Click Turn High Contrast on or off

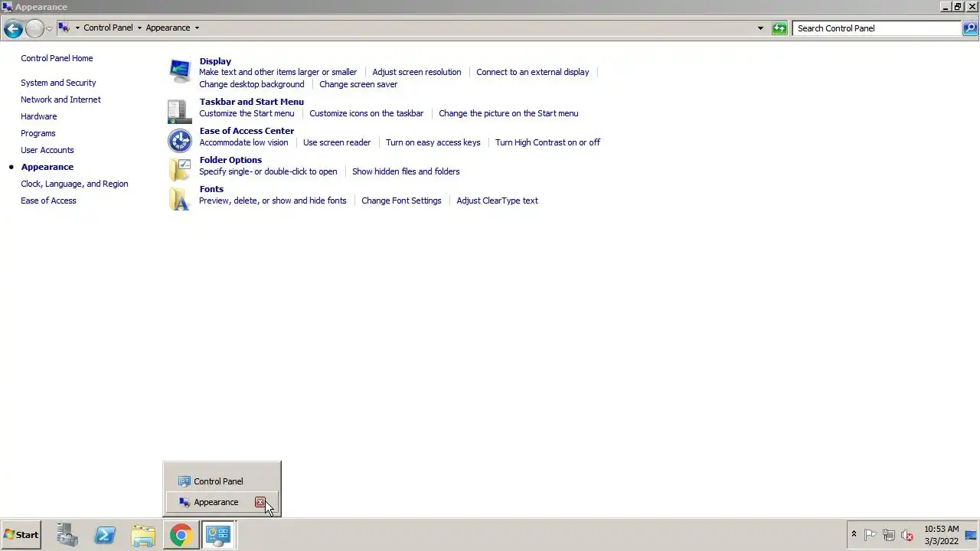[x=547, y=142]
